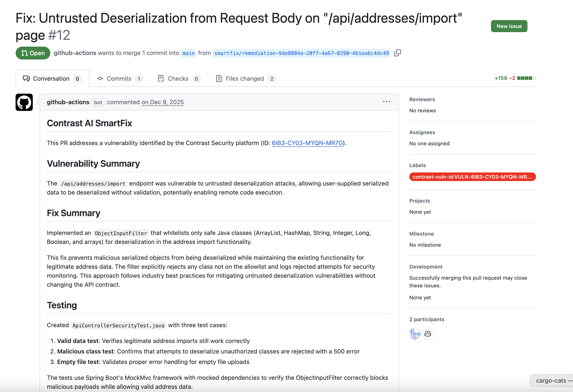Click the github-actions avatar beside the comment
Screen dimensions: 573x392
(24, 102)
